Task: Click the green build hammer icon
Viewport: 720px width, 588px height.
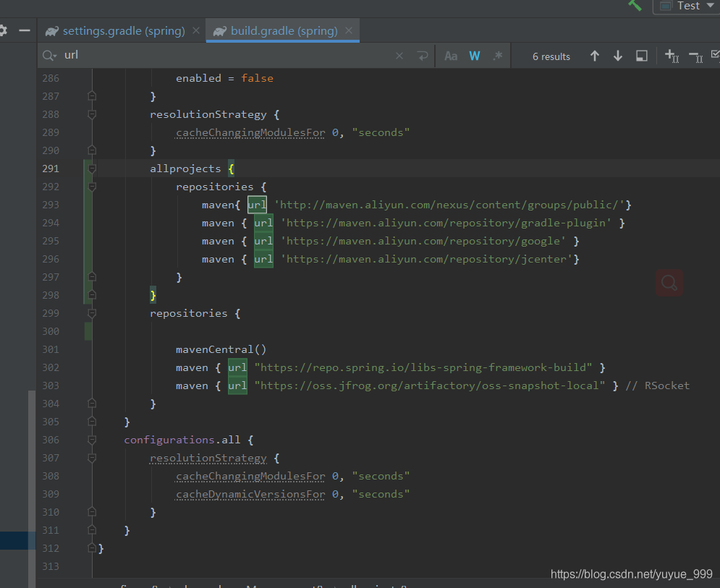Action: click(635, 5)
